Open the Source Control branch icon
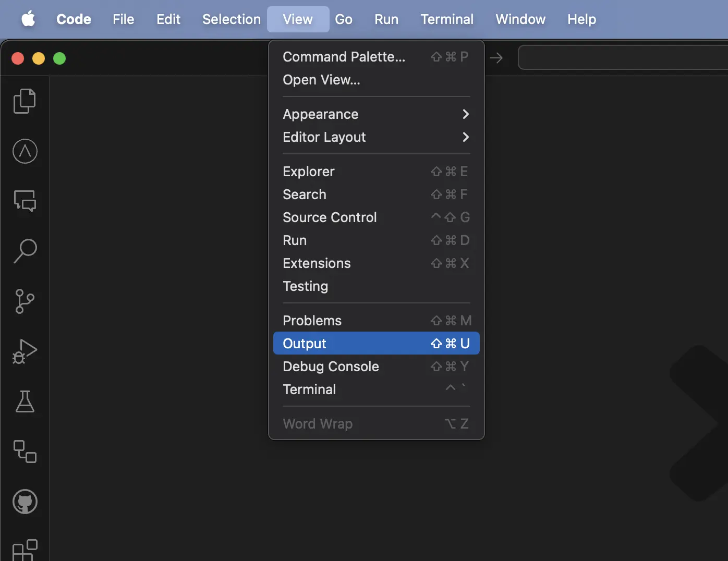The image size is (728, 561). [25, 301]
